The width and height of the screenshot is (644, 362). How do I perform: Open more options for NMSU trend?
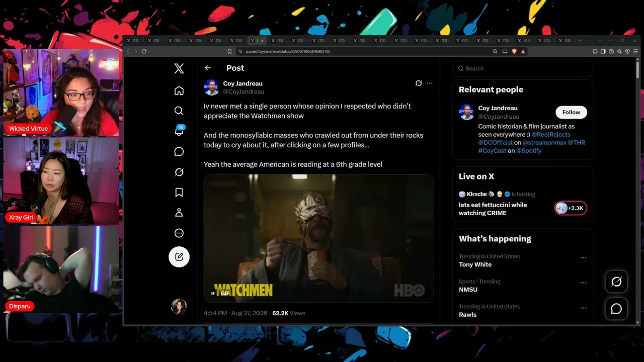[583, 283]
